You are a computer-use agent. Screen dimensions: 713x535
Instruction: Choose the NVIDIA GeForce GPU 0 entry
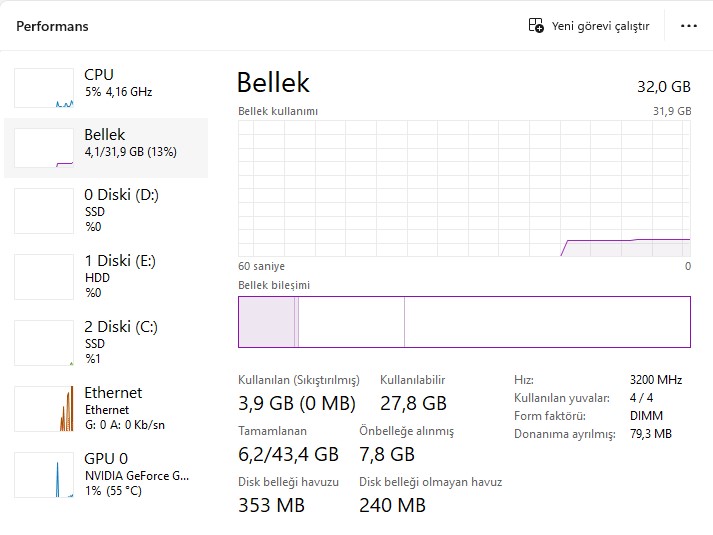(106, 475)
